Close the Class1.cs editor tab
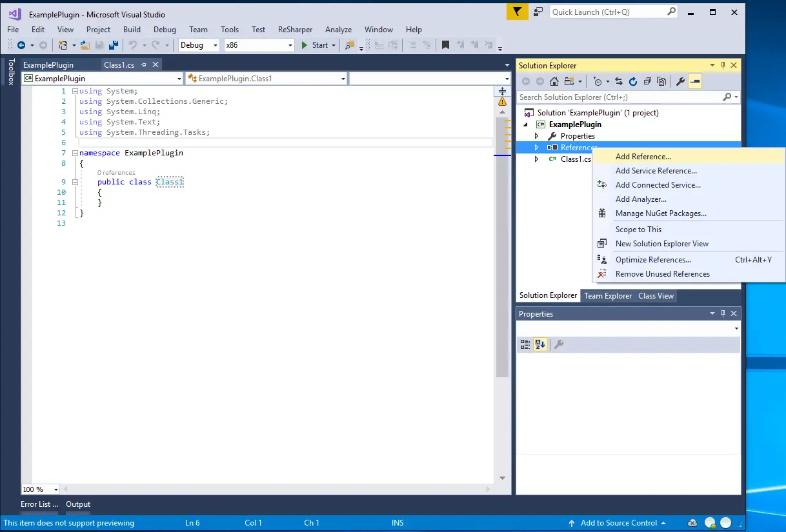The height and width of the screenshot is (532, 786). tap(156, 64)
